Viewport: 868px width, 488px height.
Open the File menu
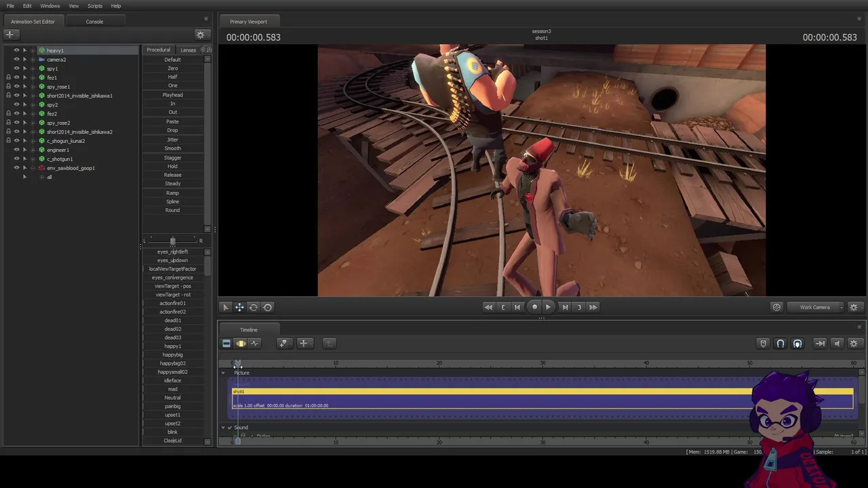[10, 6]
